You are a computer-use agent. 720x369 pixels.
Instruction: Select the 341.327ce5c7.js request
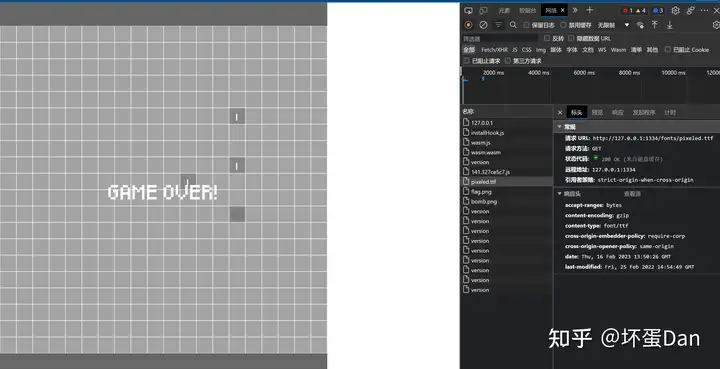click(x=507, y=172)
